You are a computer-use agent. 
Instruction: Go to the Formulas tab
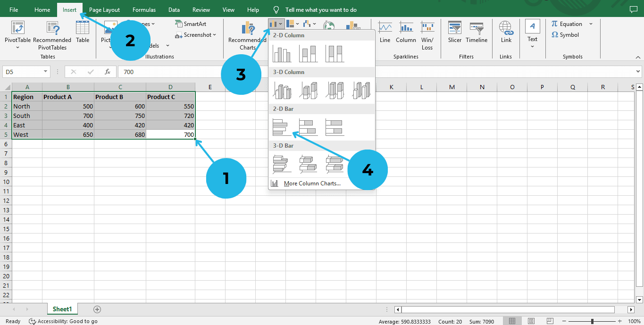click(144, 10)
